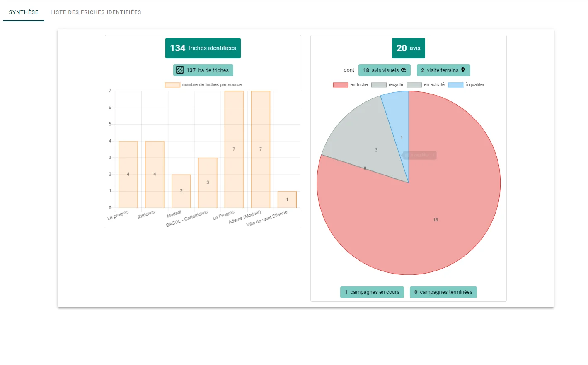Click the Ville de saint Etienne bar
Viewport: 588px width, 365px height.
click(x=287, y=199)
